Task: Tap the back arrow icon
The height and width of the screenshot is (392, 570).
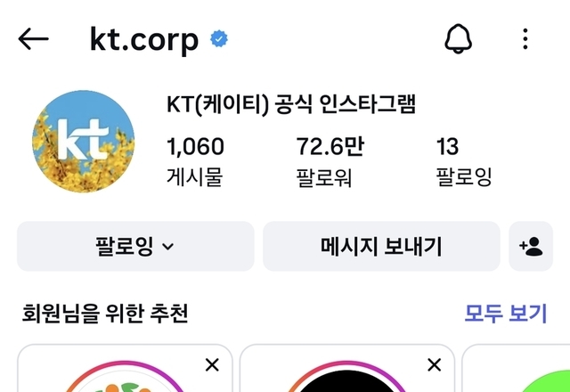Action: [34, 39]
